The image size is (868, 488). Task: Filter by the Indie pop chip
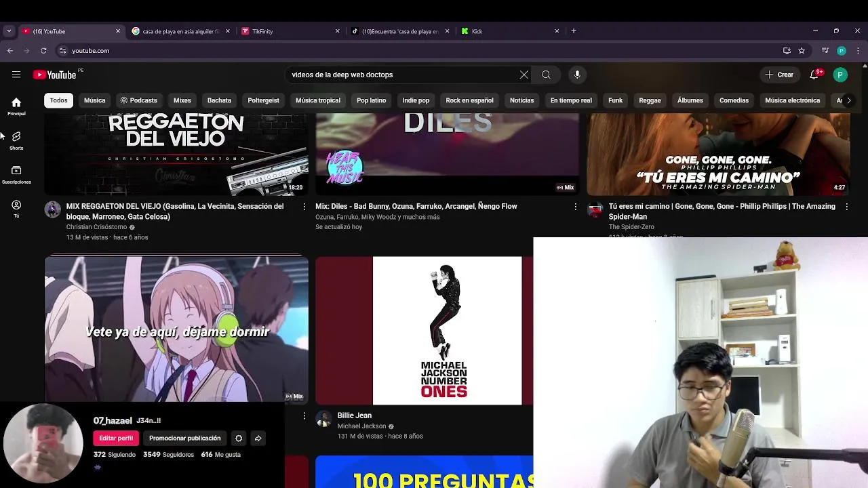click(x=416, y=100)
